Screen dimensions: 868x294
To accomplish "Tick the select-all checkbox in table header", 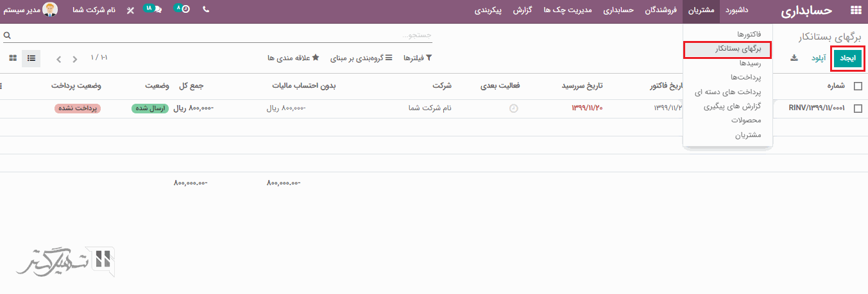I will coord(858,86).
